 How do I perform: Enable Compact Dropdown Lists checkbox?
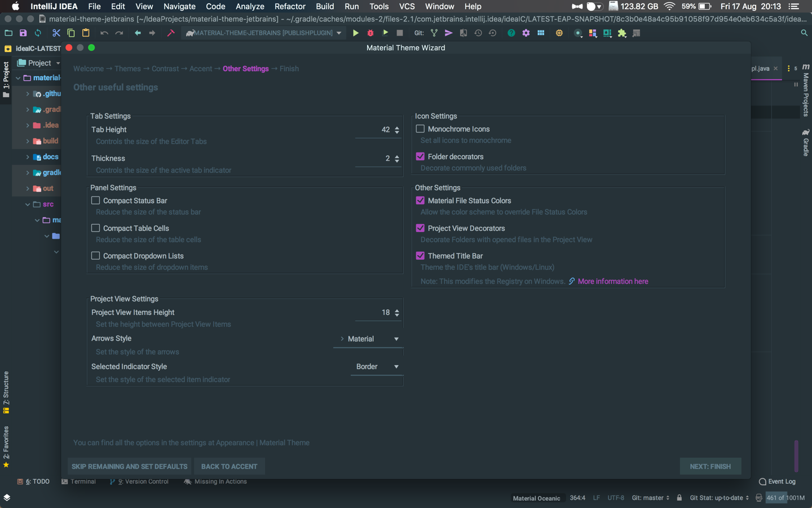pos(95,256)
